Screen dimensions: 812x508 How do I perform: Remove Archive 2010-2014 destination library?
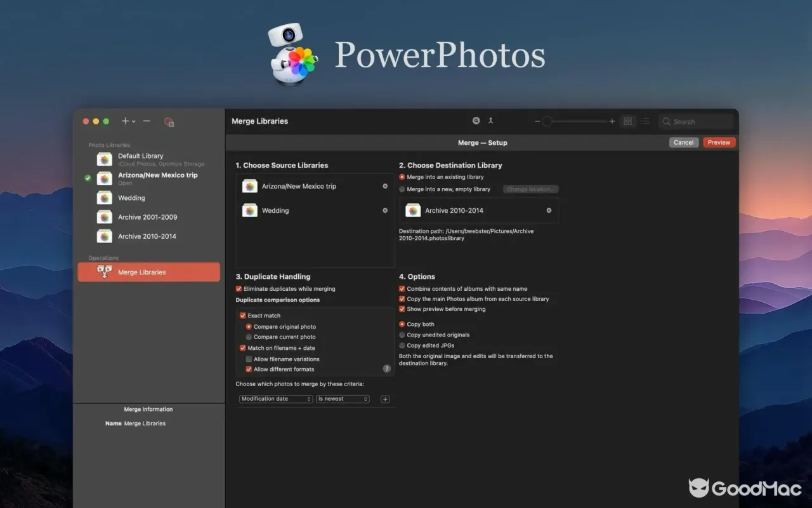tap(549, 210)
